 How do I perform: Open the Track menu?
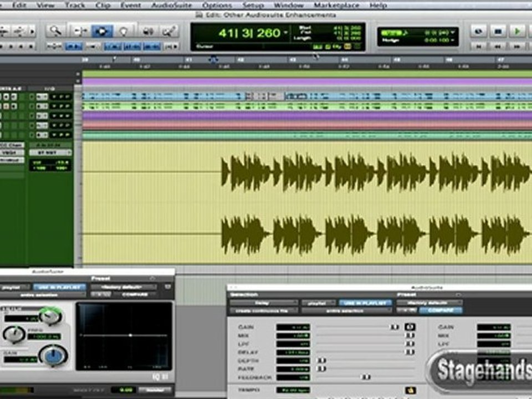coord(75,5)
